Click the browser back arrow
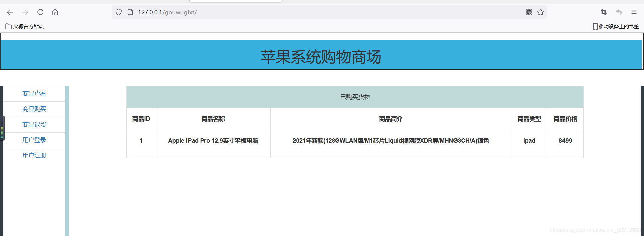Screen dimensions: 644x236 click(10, 12)
